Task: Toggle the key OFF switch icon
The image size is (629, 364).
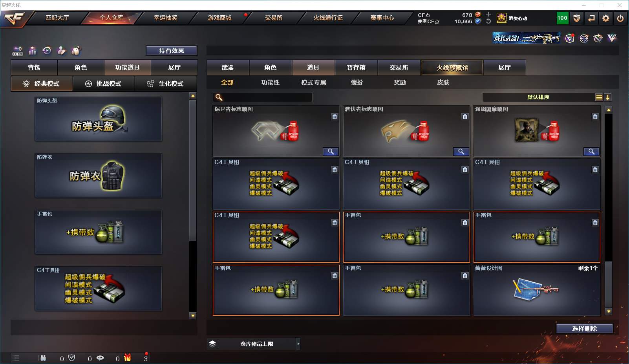Action: point(18,51)
